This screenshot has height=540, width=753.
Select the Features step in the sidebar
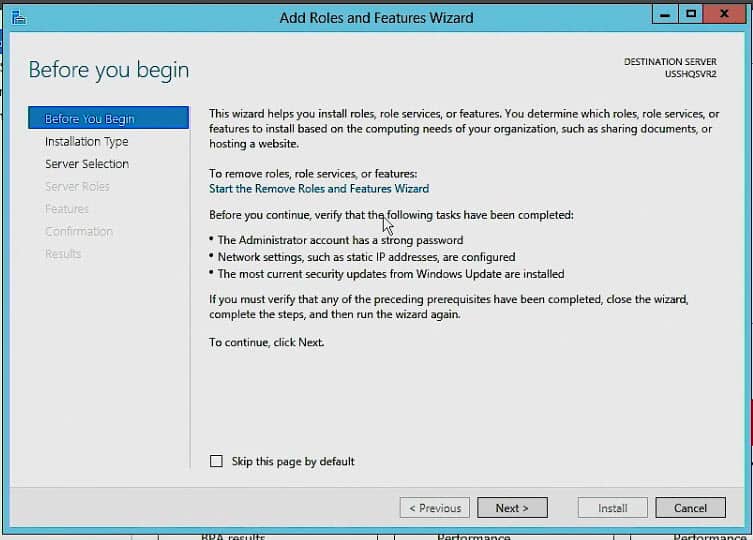[66, 209]
